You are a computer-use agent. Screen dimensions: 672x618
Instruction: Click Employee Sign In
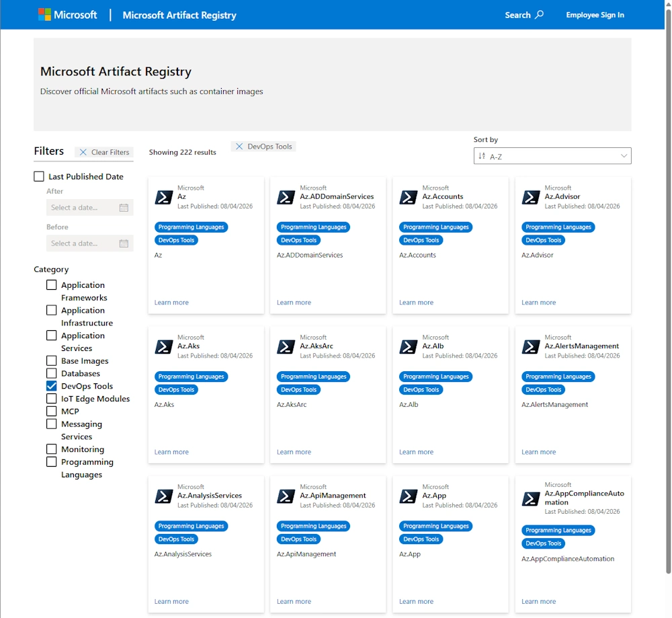[595, 15]
